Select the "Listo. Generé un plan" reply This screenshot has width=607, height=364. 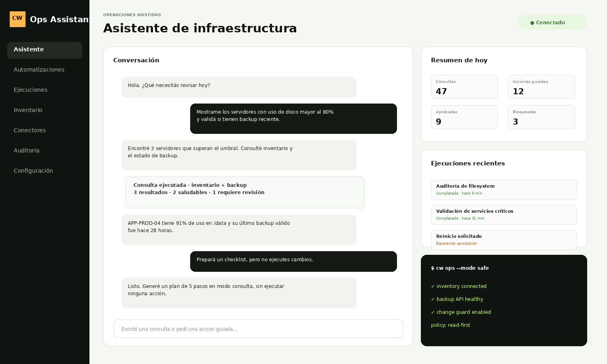239,293
